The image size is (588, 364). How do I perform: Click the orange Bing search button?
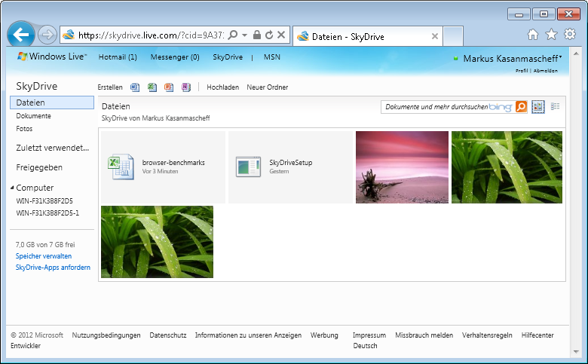coord(521,107)
